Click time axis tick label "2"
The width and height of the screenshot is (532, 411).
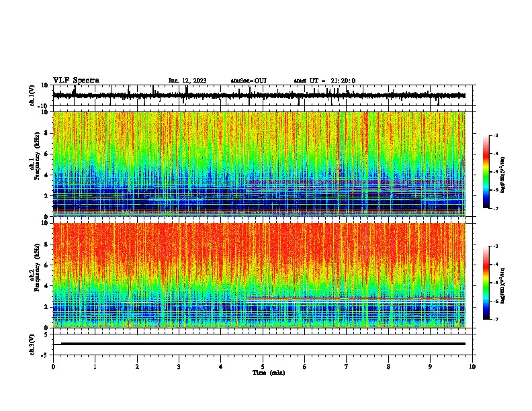[x=137, y=367]
